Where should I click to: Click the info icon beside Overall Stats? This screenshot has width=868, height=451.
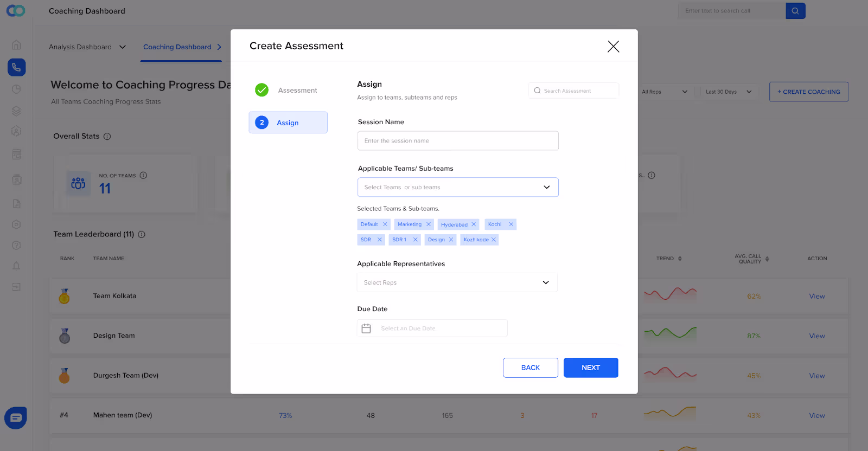pyautogui.click(x=107, y=137)
